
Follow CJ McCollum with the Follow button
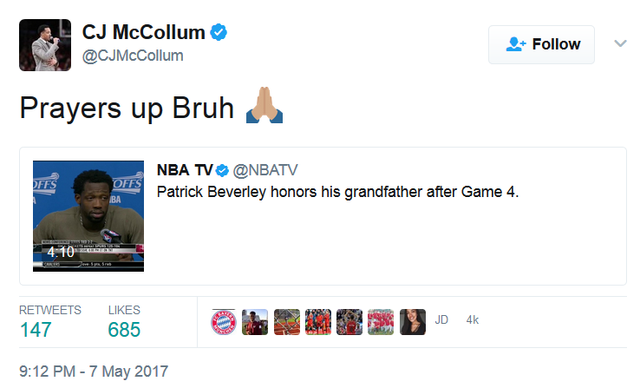pyautogui.click(x=541, y=44)
